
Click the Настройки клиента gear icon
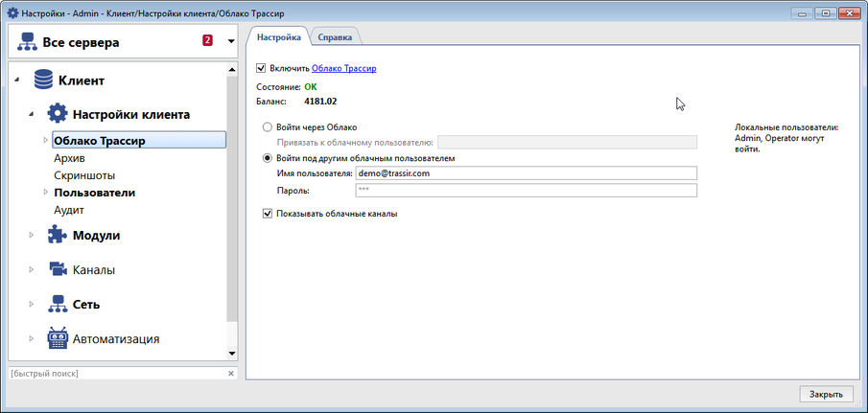[x=58, y=114]
